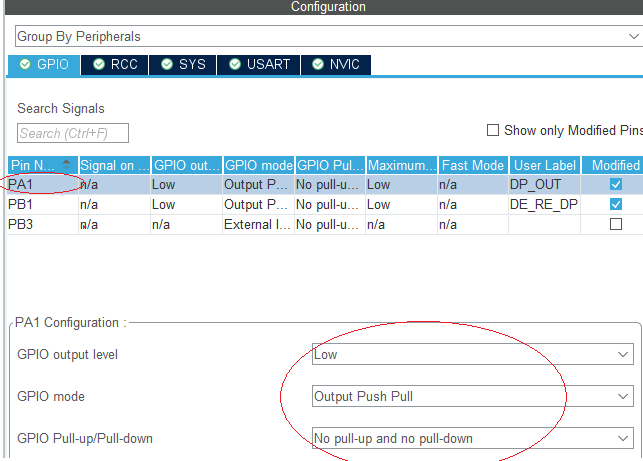The image size is (643, 461).
Task: Open the GPIO mode Output Push Pull dropdown
Action: tap(472, 396)
